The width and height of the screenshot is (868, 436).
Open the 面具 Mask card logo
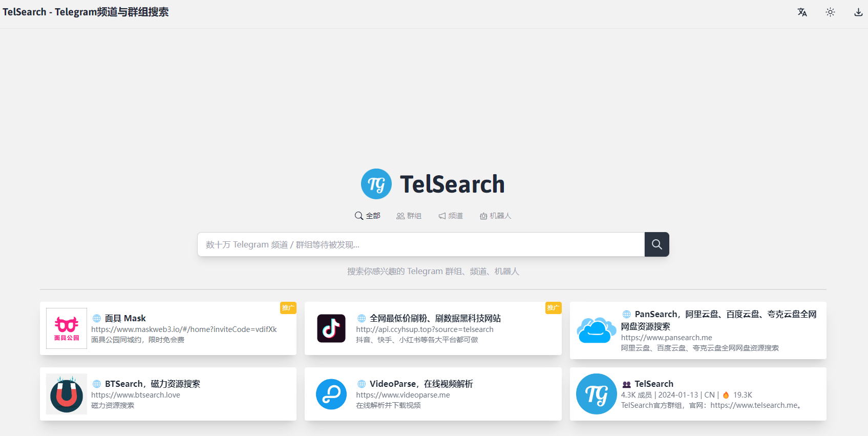[x=67, y=328]
